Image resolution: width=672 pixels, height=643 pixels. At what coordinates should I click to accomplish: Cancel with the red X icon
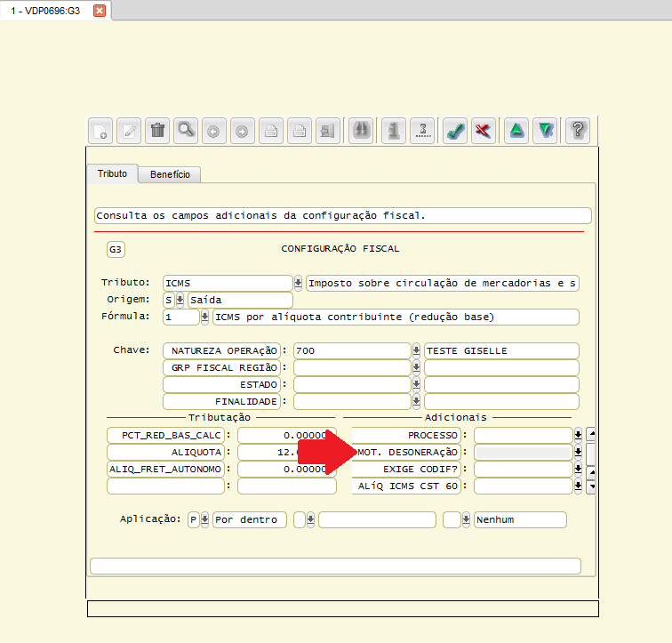[484, 131]
